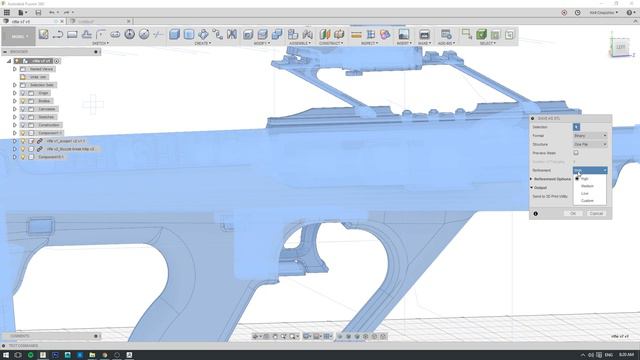This screenshot has width=640, height=360.
Task: Click the info icon in Save As STL dialog
Action: click(536, 213)
